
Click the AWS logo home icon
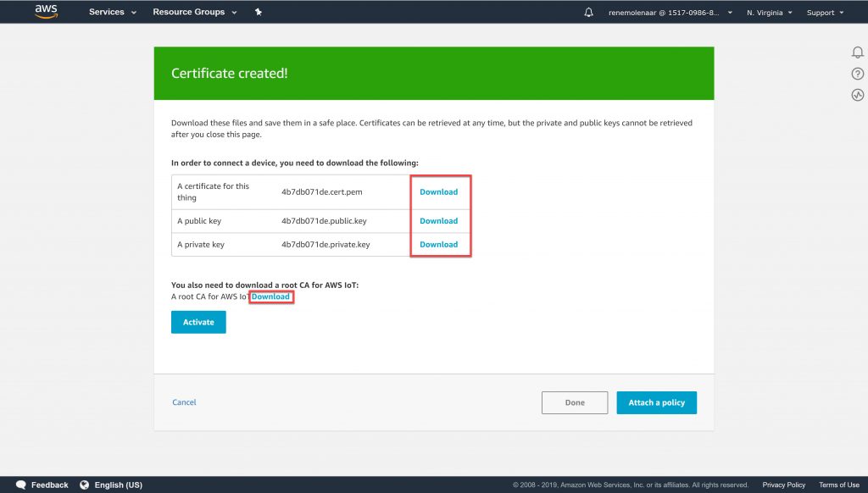(x=46, y=12)
